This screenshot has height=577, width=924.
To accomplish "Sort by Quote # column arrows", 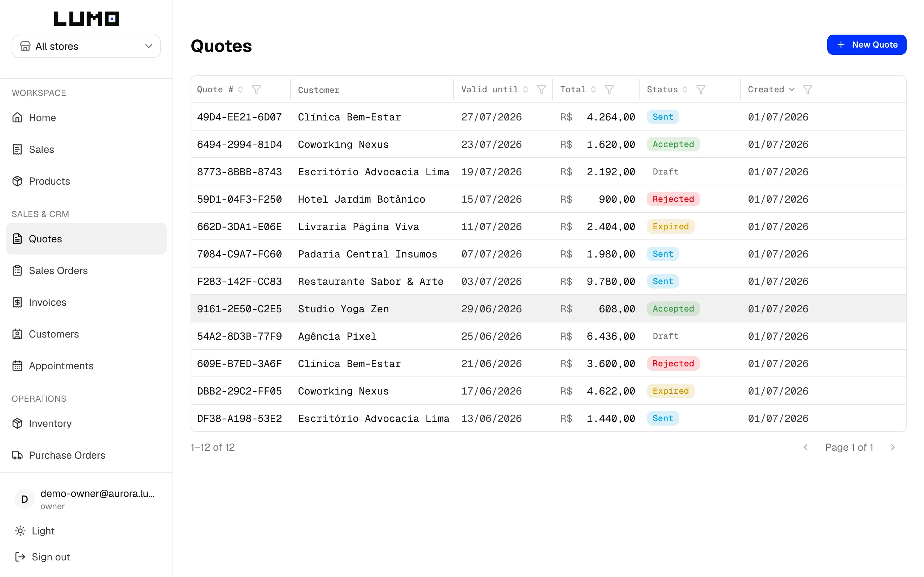I will coord(240,89).
